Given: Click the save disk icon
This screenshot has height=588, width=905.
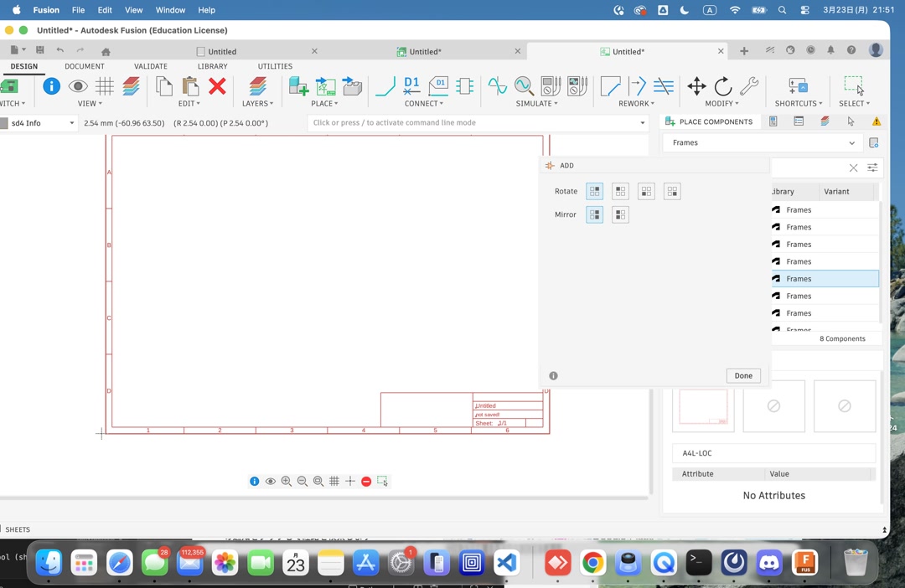Looking at the screenshot, I should click(40, 51).
